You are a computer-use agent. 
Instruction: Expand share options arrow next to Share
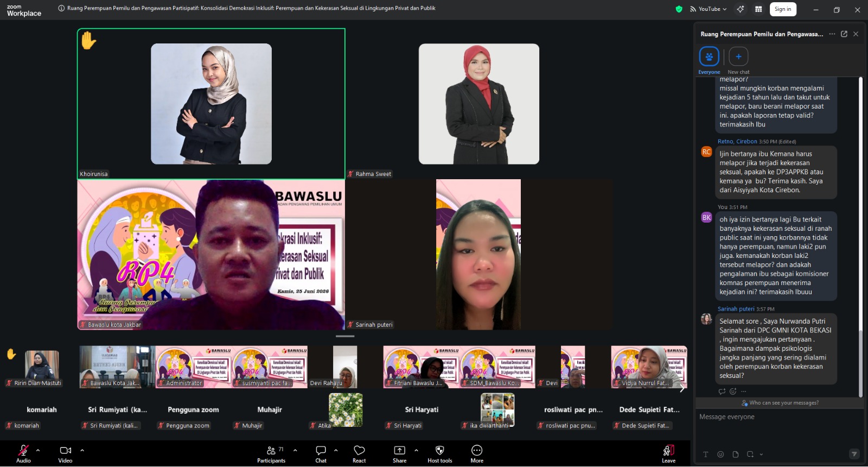pos(416,450)
